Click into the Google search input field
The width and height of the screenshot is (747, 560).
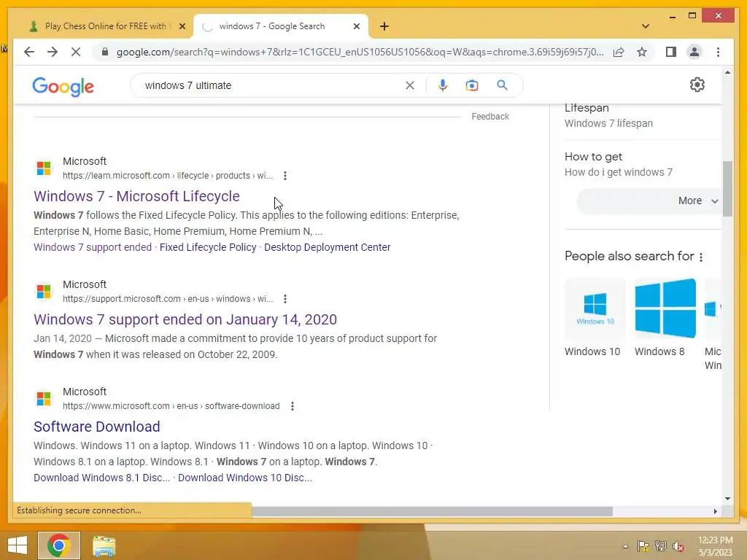point(271,85)
